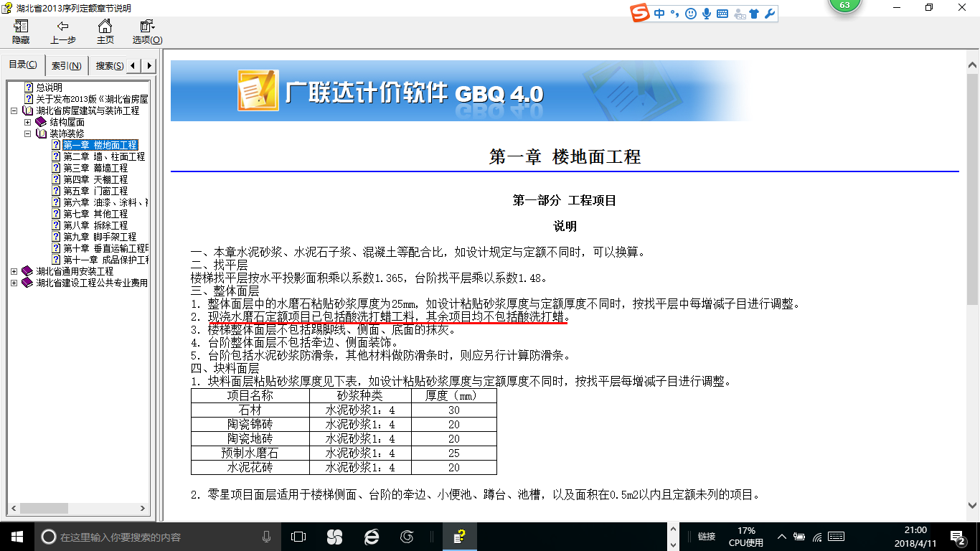980x551 pixels.
Task: Open the Sogou soft keyboard
Action: point(722,14)
